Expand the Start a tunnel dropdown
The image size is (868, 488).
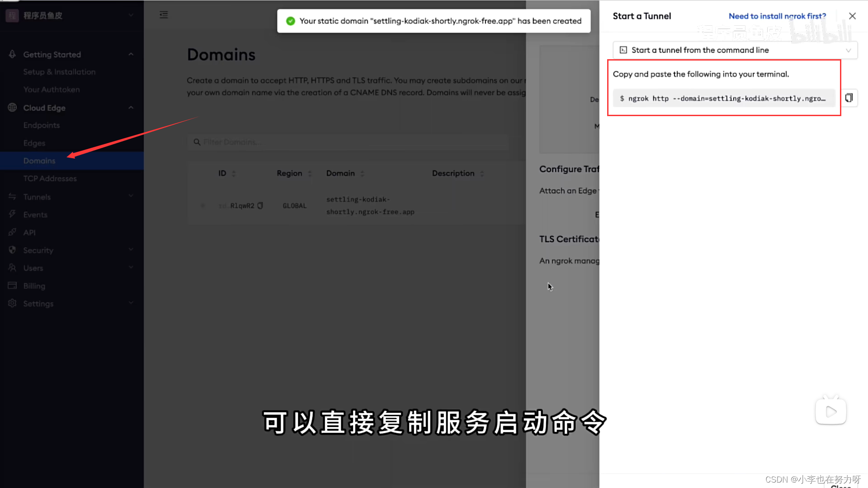[x=848, y=50]
